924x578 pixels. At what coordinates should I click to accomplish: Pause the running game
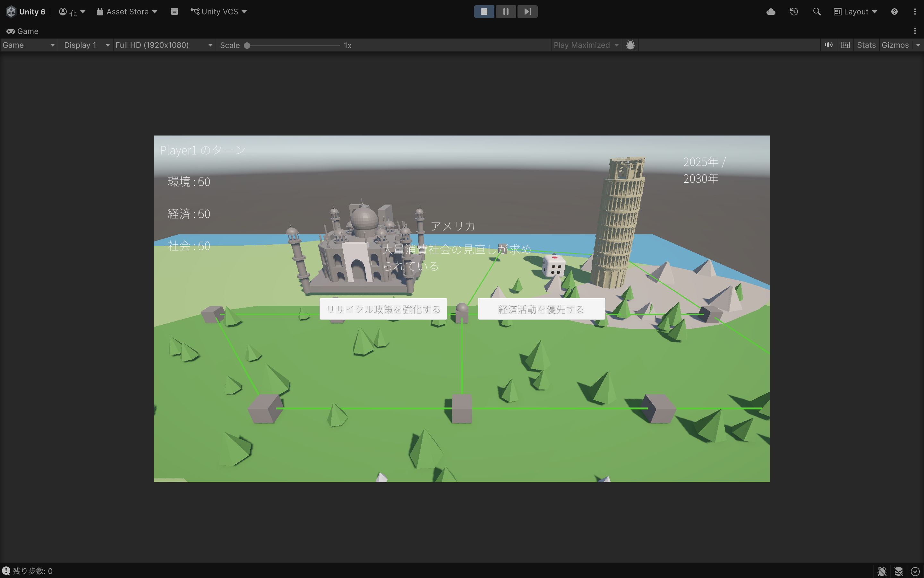coord(506,12)
